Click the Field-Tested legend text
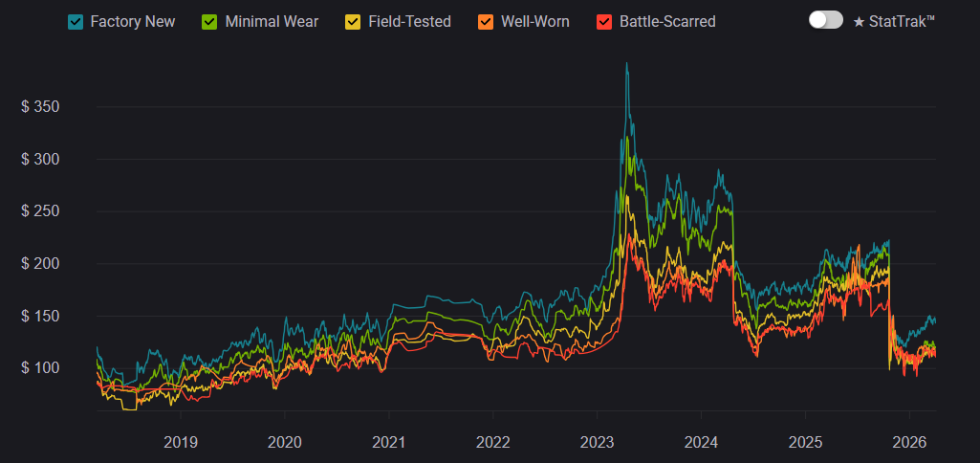The image size is (980, 463). point(409,21)
